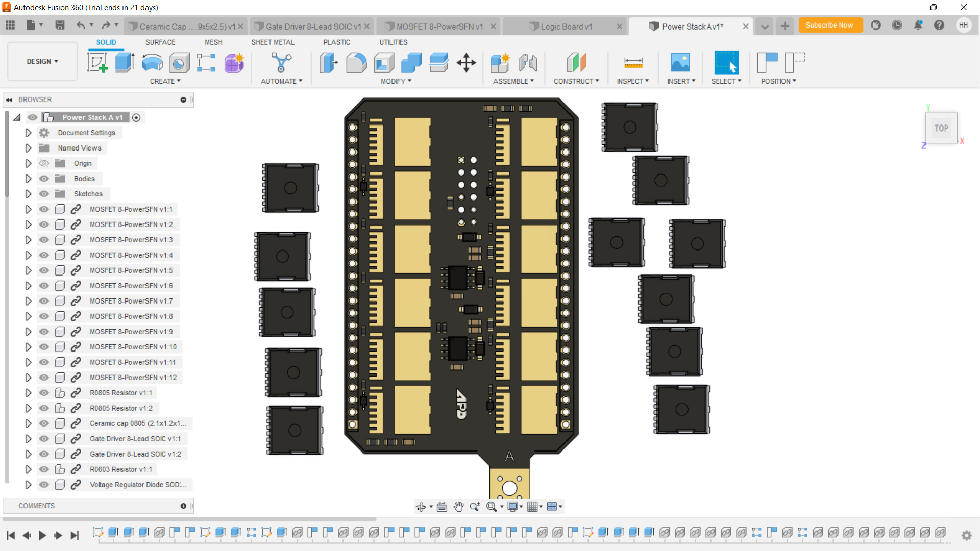Click the Extrude tool icon

coord(125,63)
